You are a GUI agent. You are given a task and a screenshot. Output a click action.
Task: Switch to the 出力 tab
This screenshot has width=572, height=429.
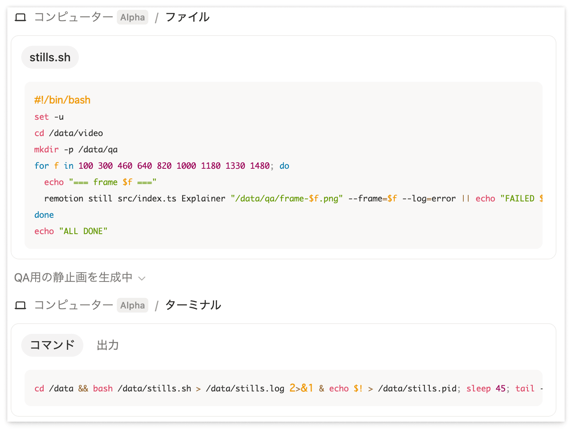tap(108, 345)
